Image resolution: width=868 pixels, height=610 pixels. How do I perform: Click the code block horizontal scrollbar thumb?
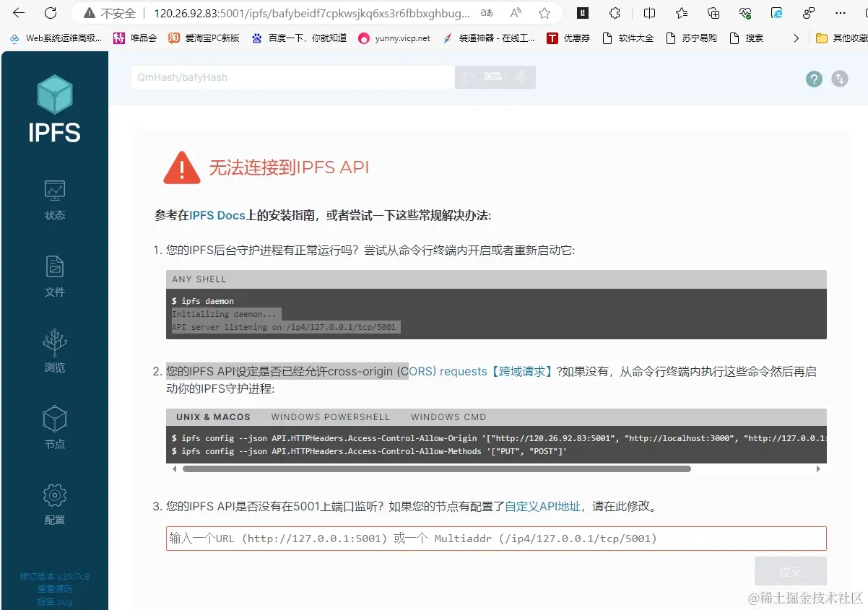[436, 469]
